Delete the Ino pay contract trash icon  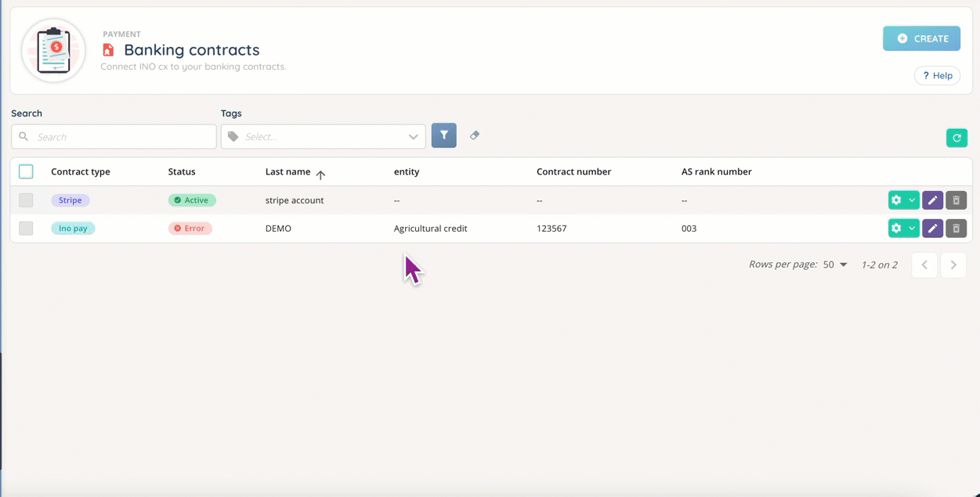point(956,229)
